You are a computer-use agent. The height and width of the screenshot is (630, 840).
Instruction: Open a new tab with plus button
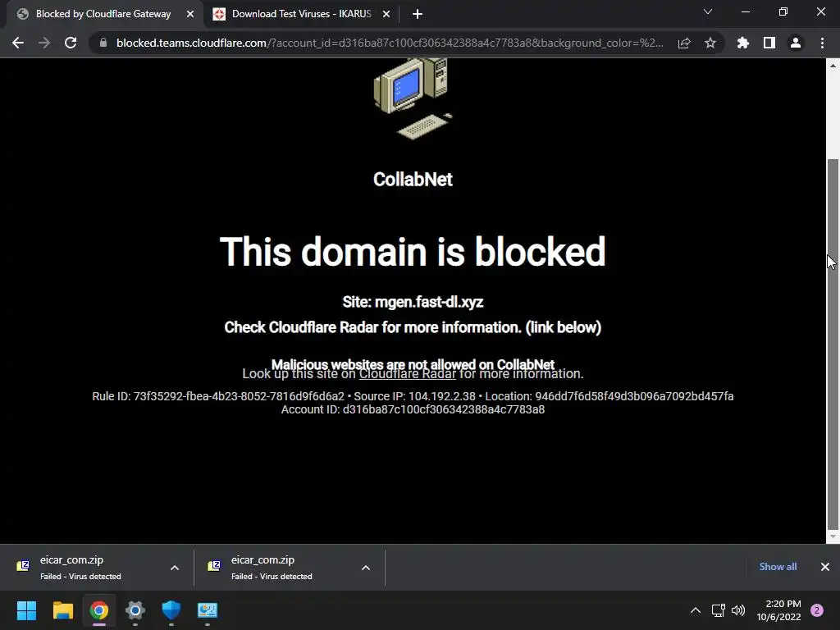(418, 14)
